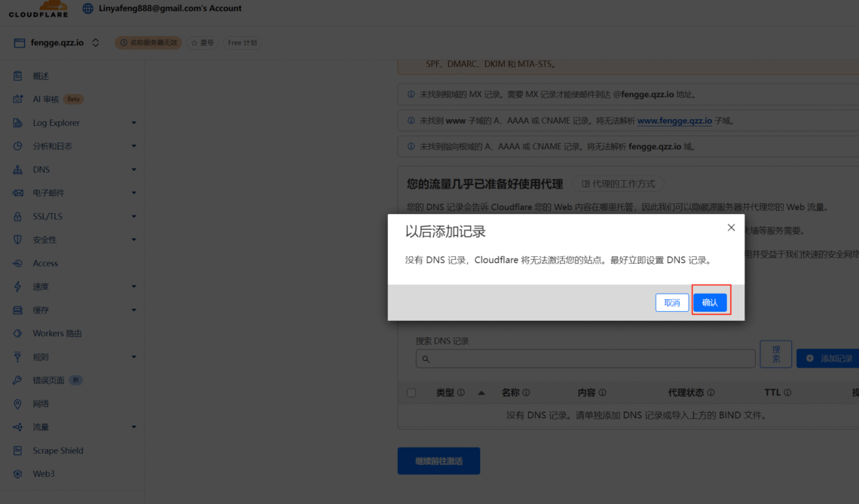Click the 继续前往激活 button
The width and height of the screenshot is (859, 504).
[x=439, y=460]
